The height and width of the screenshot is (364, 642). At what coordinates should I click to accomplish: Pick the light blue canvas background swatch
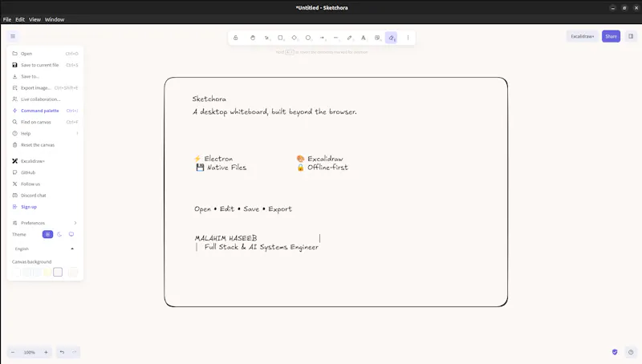tap(37, 272)
